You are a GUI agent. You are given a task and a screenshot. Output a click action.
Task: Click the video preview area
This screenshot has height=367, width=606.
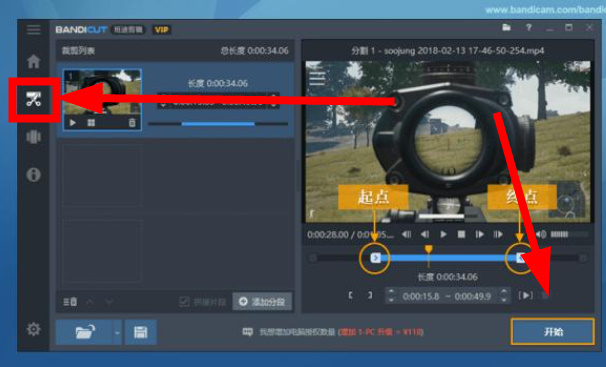(x=448, y=141)
